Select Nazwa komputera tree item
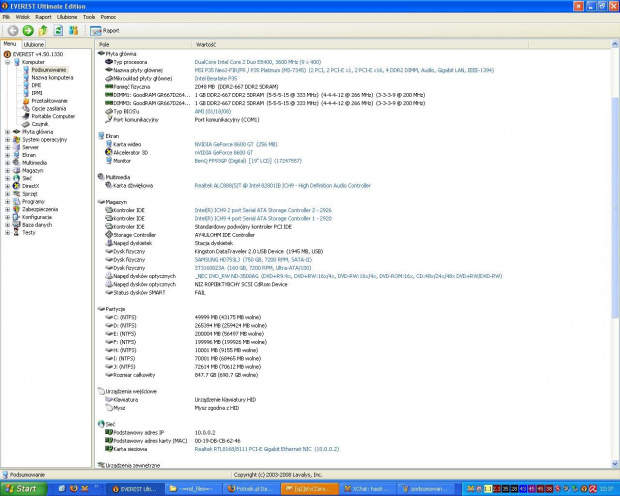 (x=52, y=78)
